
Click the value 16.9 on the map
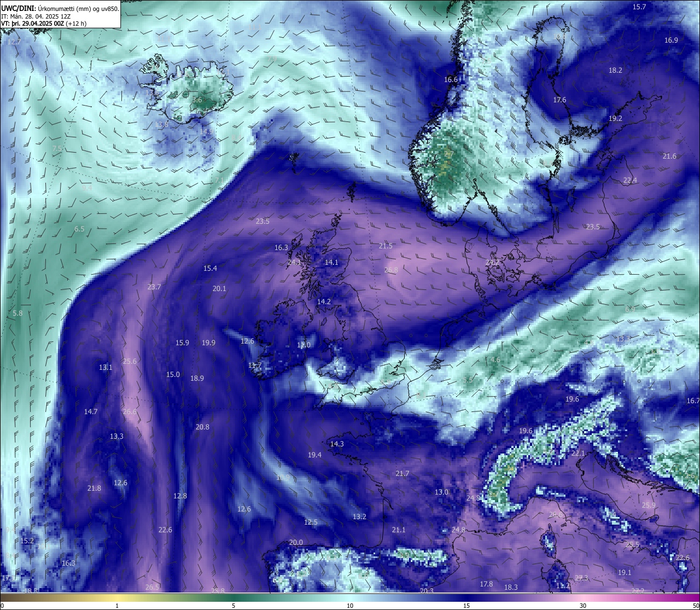[x=671, y=40]
